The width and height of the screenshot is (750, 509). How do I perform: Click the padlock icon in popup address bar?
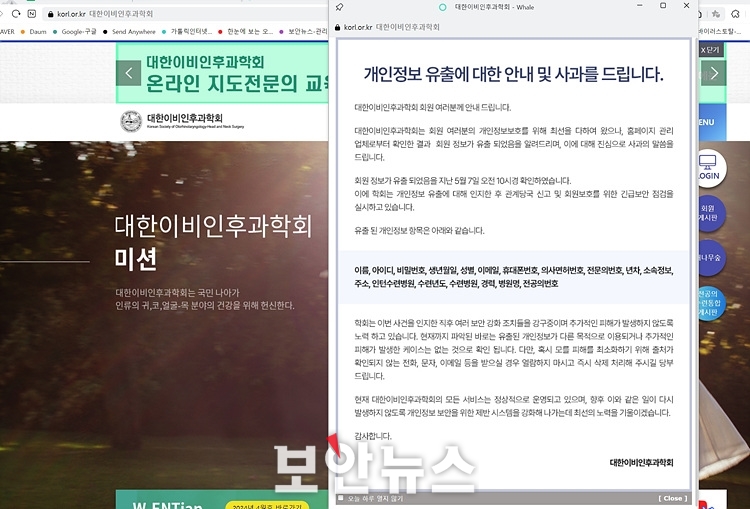click(x=337, y=27)
